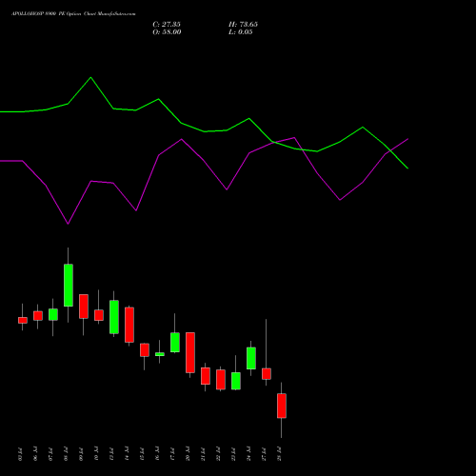Click the APOLLOHOSP 8900 PE chart title
This screenshot has width=476, height=476.
point(73,14)
